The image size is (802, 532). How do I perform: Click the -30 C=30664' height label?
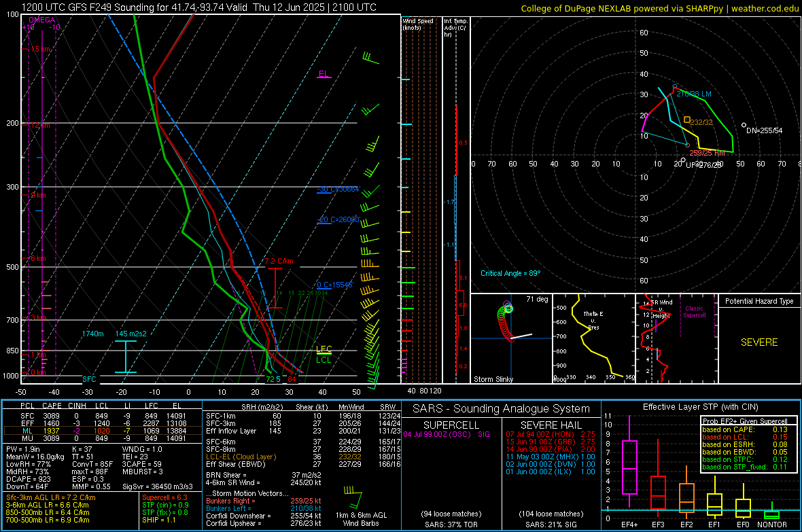pyautogui.click(x=338, y=190)
